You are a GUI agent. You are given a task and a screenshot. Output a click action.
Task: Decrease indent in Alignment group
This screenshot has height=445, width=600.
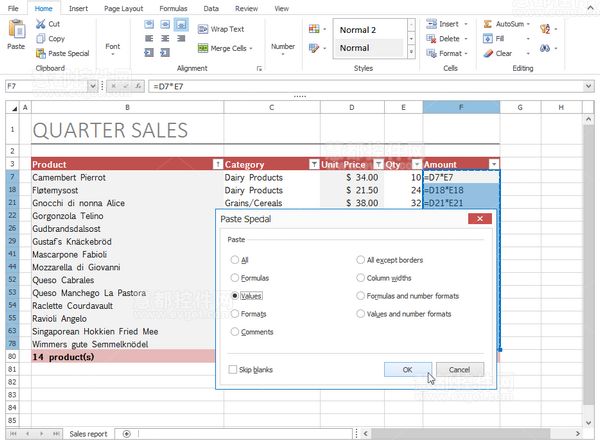149,52
